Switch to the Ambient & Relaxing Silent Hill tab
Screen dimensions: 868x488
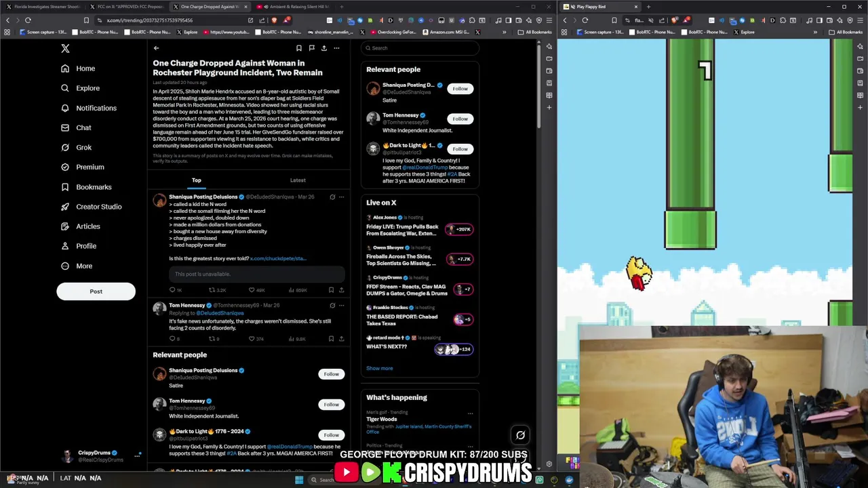pyautogui.click(x=294, y=7)
